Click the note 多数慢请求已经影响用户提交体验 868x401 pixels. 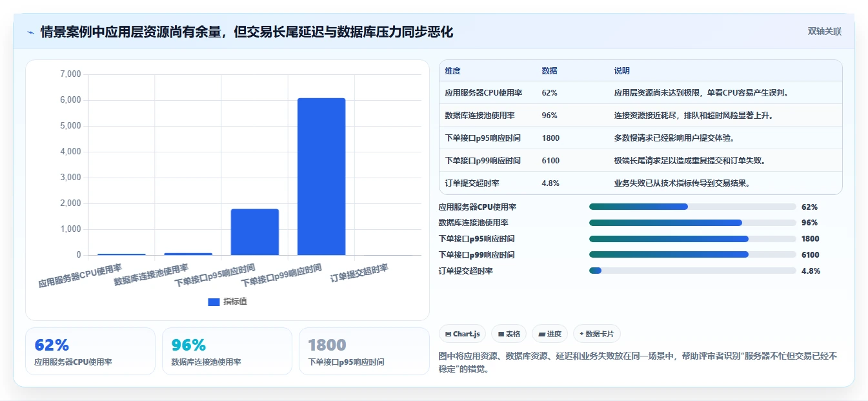point(674,138)
